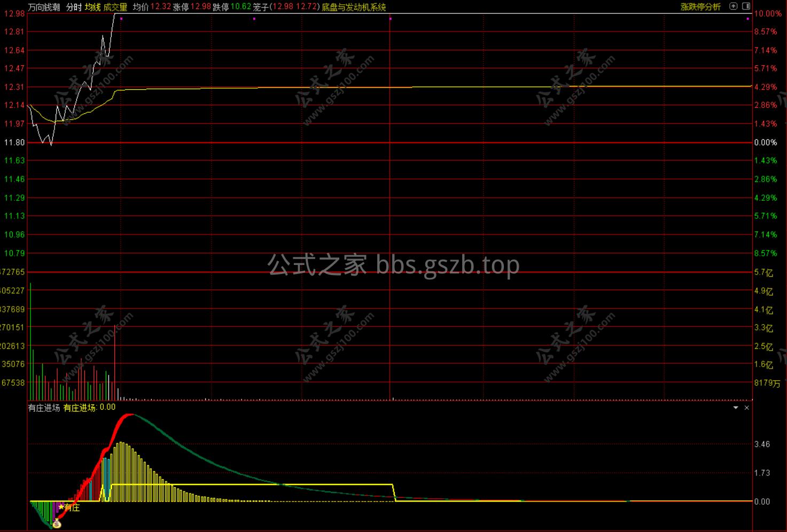Click the 成交量 legend label
The image size is (787, 532).
[115, 7]
